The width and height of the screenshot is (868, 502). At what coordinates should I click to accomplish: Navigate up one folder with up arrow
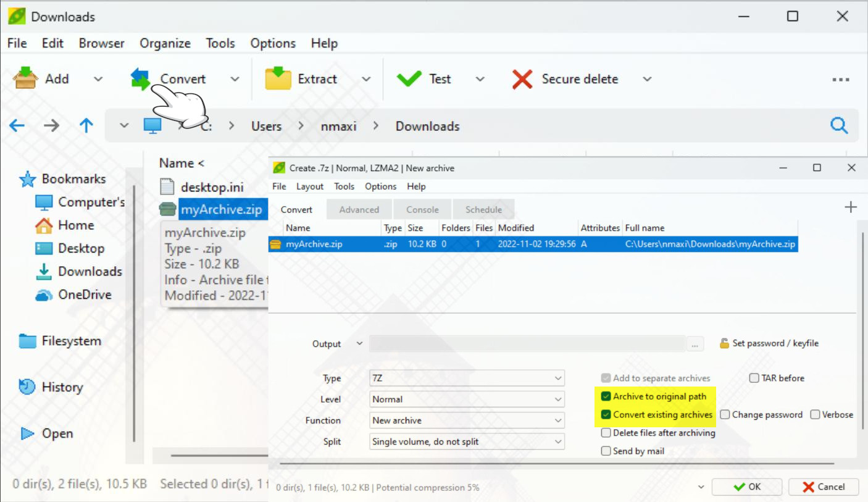pyautogui.click(x=86, y=126)
